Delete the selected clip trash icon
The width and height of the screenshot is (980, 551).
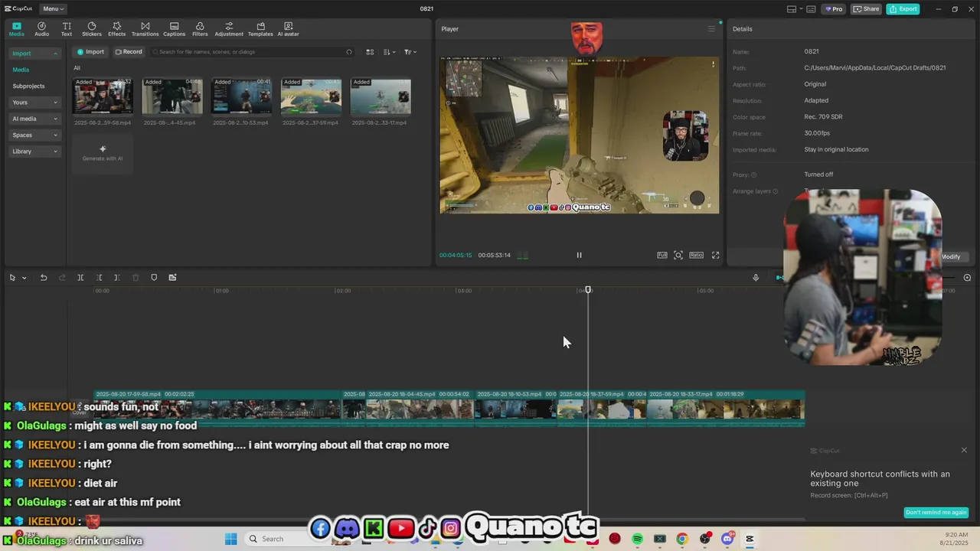[136, 278]
